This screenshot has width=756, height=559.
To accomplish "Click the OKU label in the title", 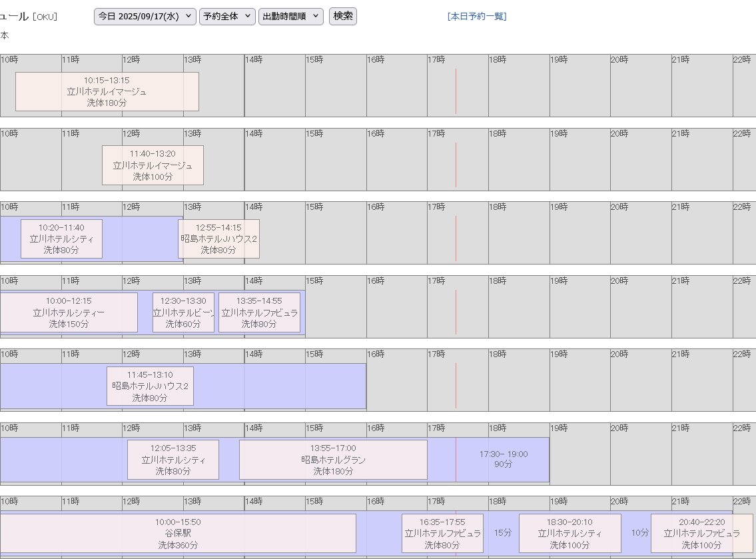I will tap(45, 17).
